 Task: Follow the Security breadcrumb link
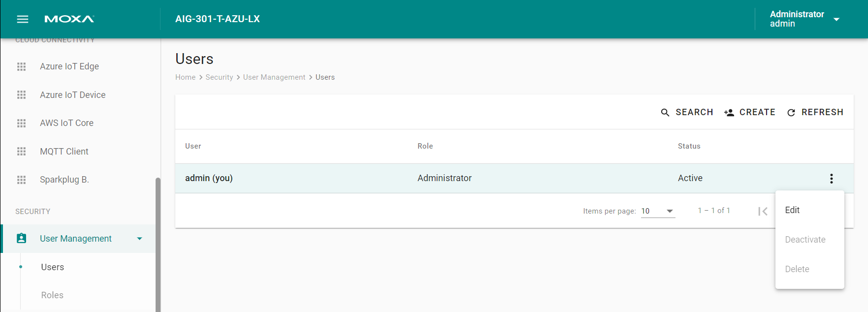coord(219,77)
